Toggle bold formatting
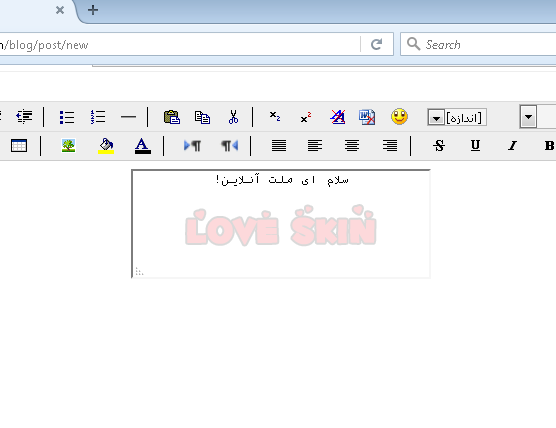 [x=549, y=145]
